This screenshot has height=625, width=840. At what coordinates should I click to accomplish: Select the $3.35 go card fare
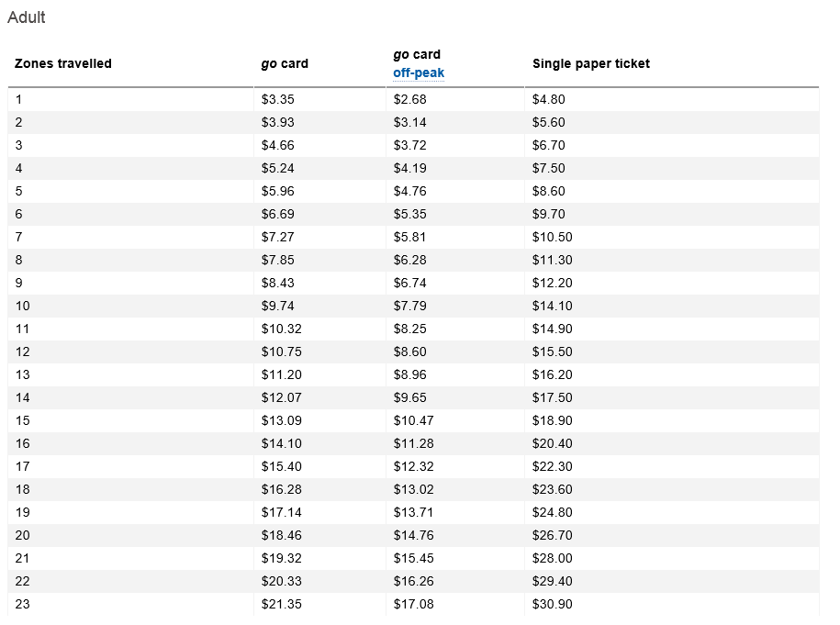[277, 99]
